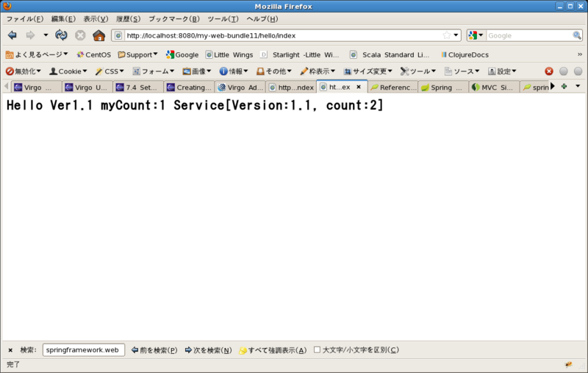Open the 編集 menu
588x373 pixels.
pyautogui.click(x=63, y=19)
